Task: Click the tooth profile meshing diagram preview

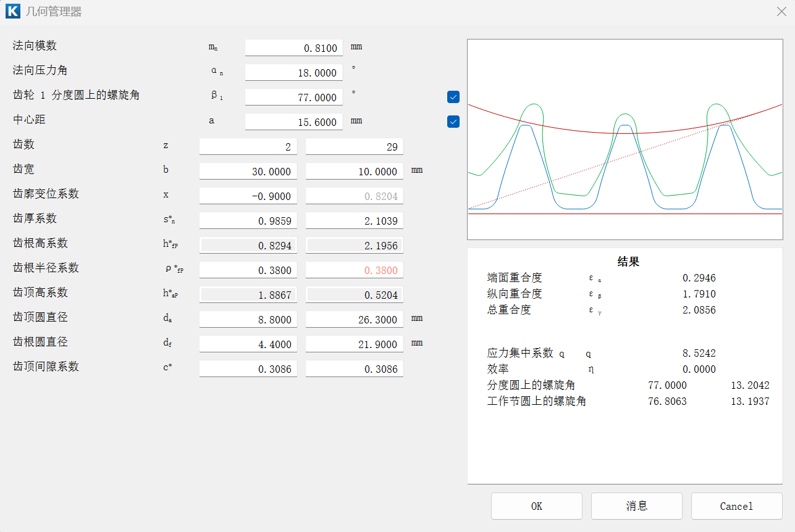Action: pos(625,139)
